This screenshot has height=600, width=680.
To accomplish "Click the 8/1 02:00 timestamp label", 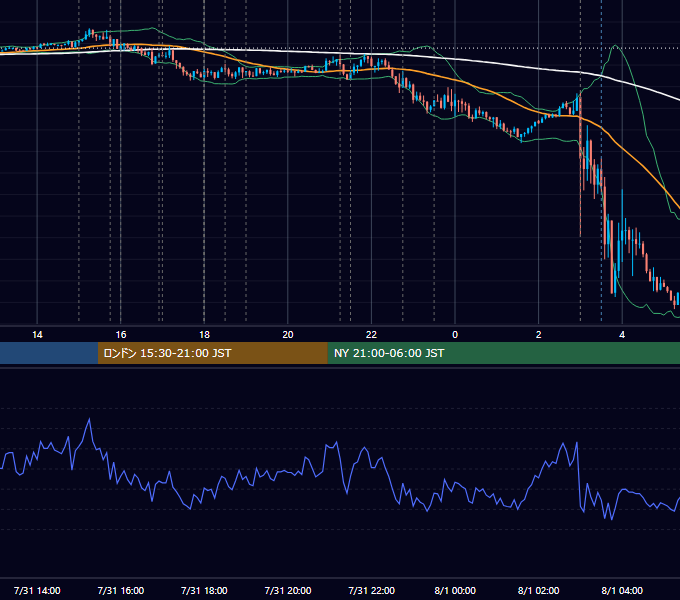I will (x=539, y=590).
